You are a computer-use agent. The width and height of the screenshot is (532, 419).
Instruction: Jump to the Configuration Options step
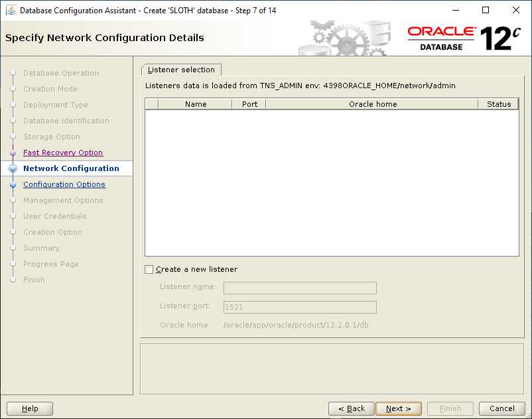pyautogui.click(x=64, y=184)
